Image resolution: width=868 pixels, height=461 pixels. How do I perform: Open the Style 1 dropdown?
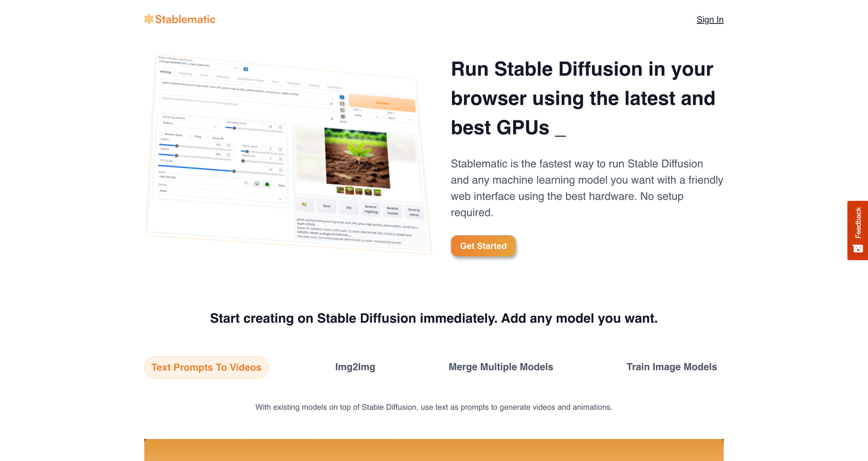tap(366, 116)
